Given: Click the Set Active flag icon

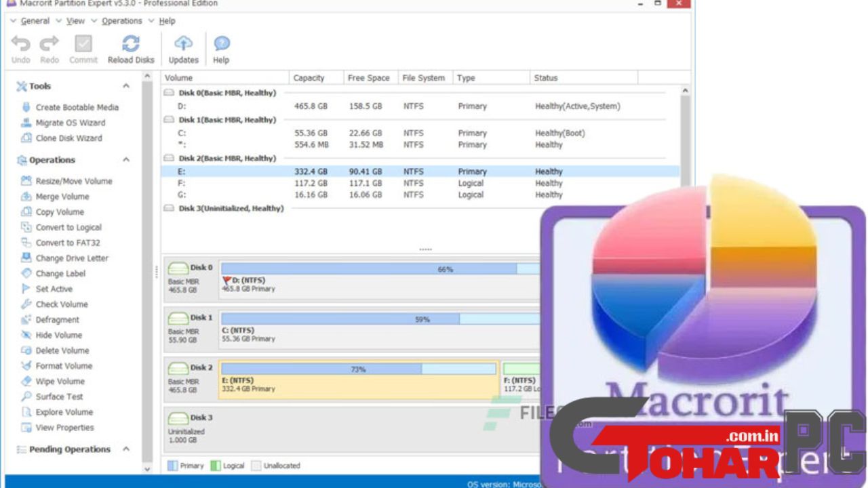Looking at the screenshot, I should 26,289.
